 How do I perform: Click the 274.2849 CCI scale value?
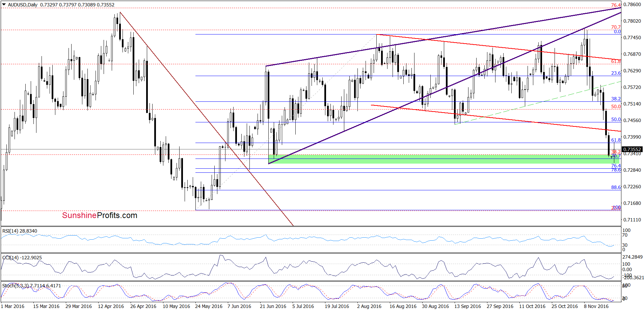click(x=633, y=257)
